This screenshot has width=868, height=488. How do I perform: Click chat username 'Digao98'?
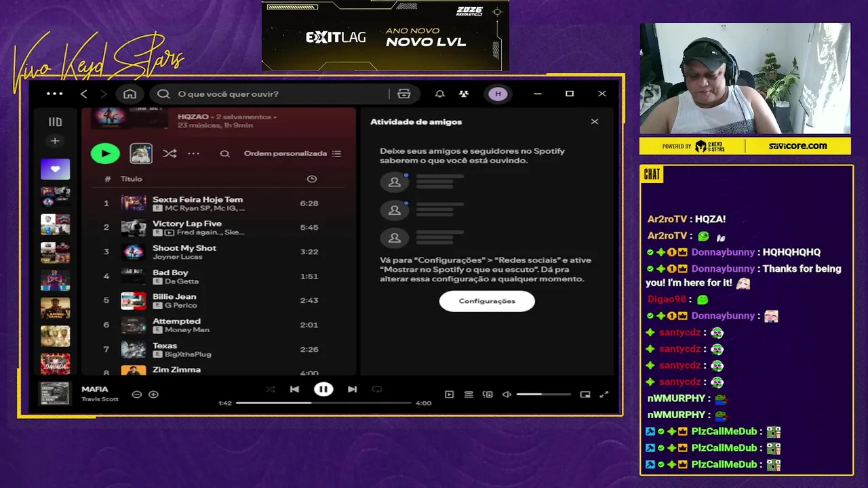click(667, 299)
